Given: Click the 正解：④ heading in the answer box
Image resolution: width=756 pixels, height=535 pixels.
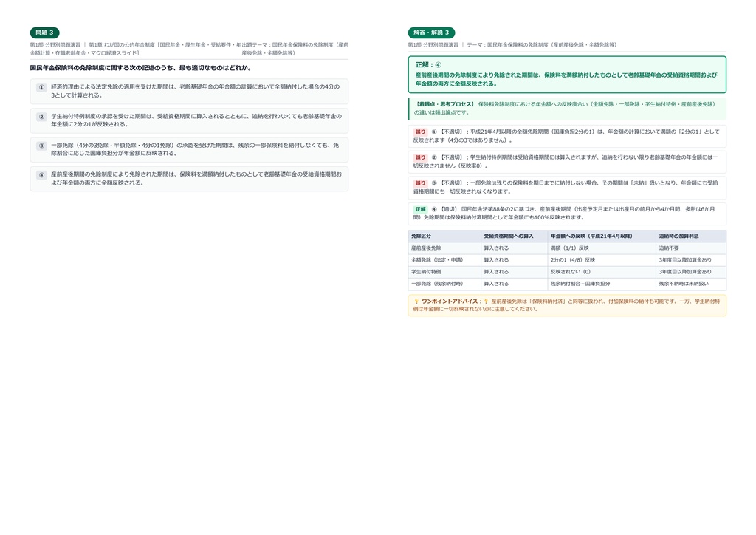Looking at the screenshot, I should click(428, 64).
